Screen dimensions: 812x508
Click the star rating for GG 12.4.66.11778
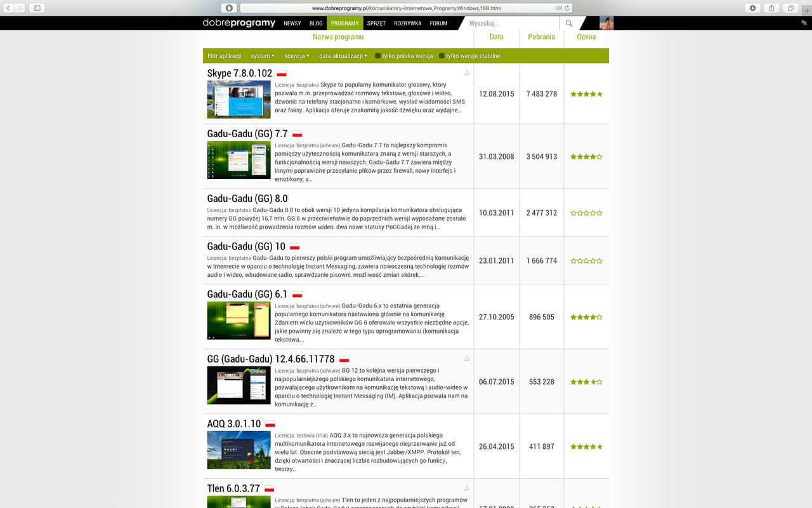pos(586,382)
